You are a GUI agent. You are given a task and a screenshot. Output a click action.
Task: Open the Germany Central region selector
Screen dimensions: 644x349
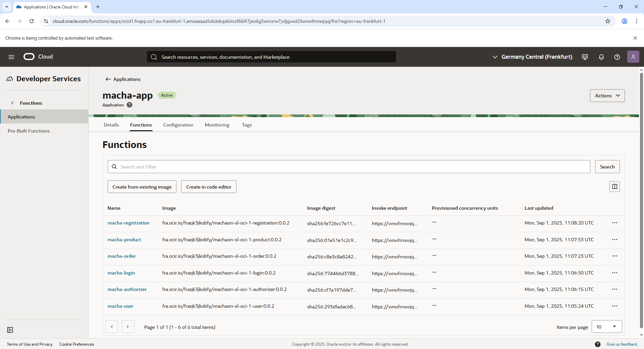532,57
